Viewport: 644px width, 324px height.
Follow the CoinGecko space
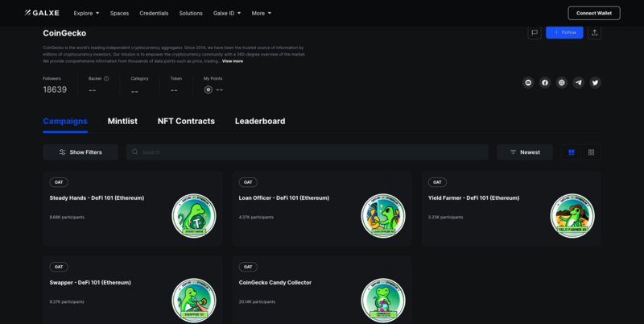point(564,32)
